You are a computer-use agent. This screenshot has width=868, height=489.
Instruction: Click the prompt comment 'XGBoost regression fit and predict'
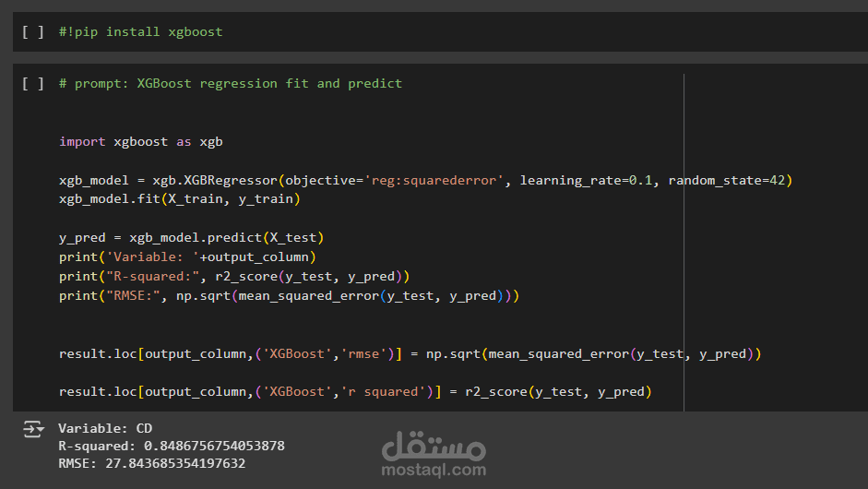click(x=231, y=83)
